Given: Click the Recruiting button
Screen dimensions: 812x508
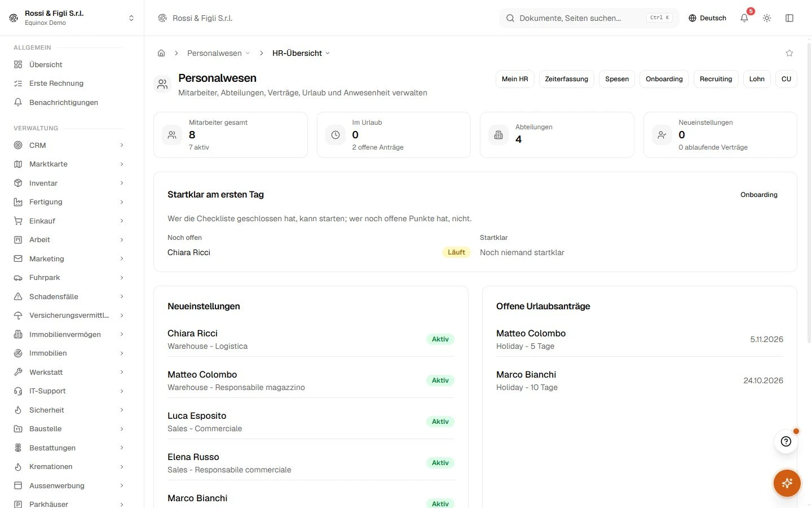Looking at the screenshot, I should 716,79.
